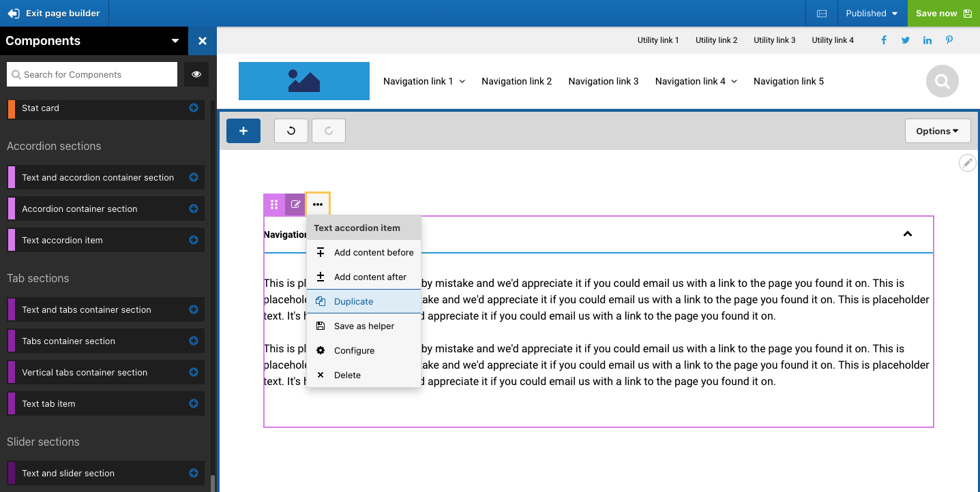The width and height of the screenshot is (980, 492).
Task: Click the purple edit component icon
Action: [x=295, y=204]
